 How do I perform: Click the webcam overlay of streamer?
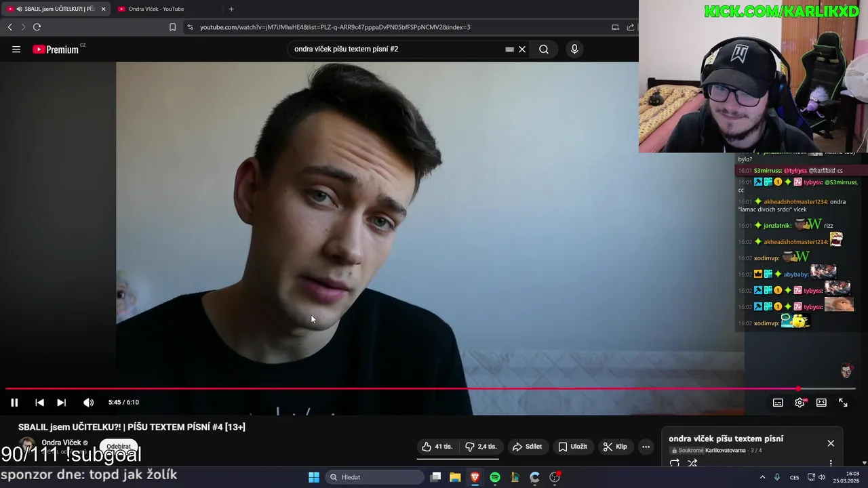[753, 76]
